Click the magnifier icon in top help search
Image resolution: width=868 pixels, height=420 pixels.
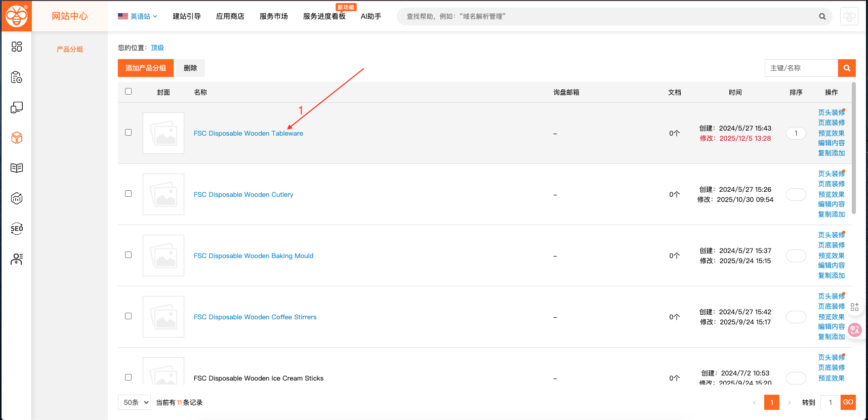pos(822,17)
